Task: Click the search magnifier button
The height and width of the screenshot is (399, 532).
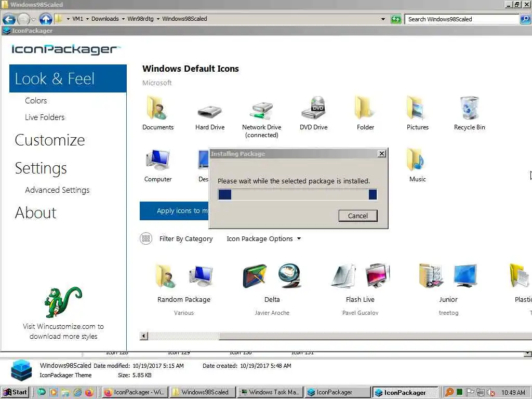Action: pyautogui.click(x=525, y=19)
